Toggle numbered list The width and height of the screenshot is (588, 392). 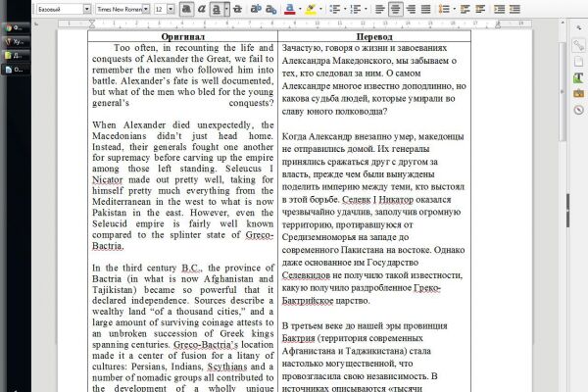[x=356, y=9]
